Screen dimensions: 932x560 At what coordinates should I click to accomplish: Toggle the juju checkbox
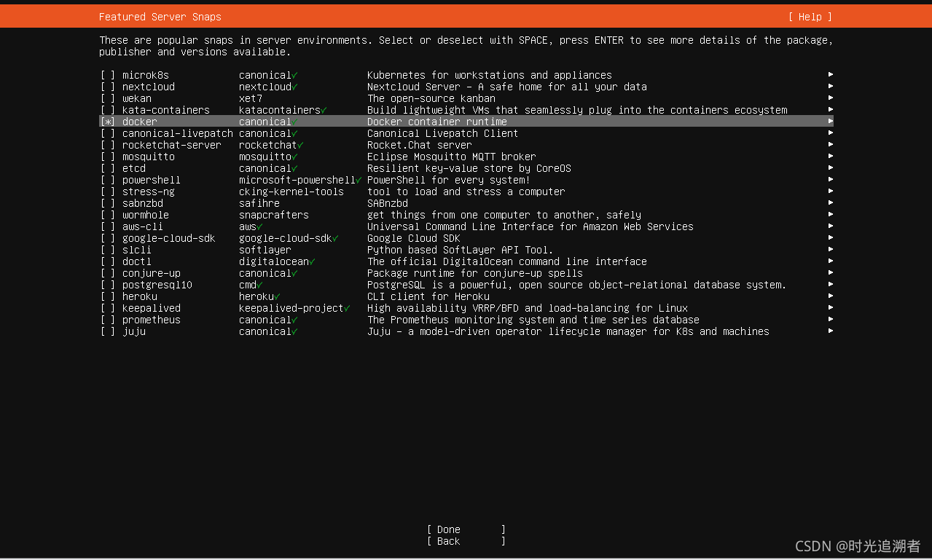(x=108, y=331)
